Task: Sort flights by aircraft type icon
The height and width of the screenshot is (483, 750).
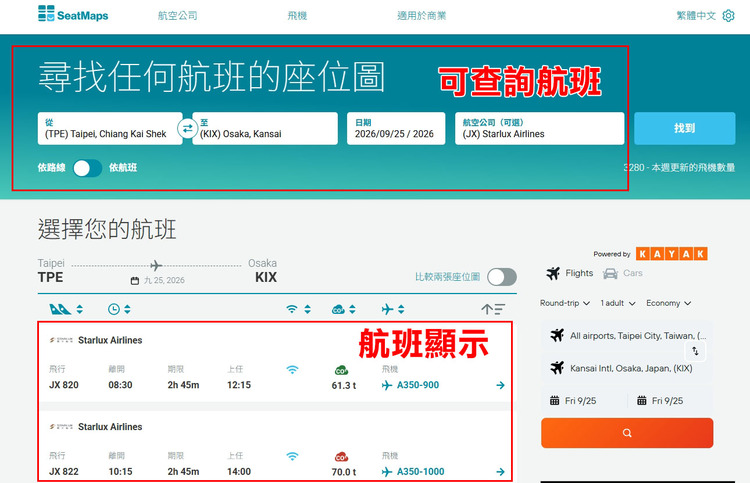Action: coord(393,309)
